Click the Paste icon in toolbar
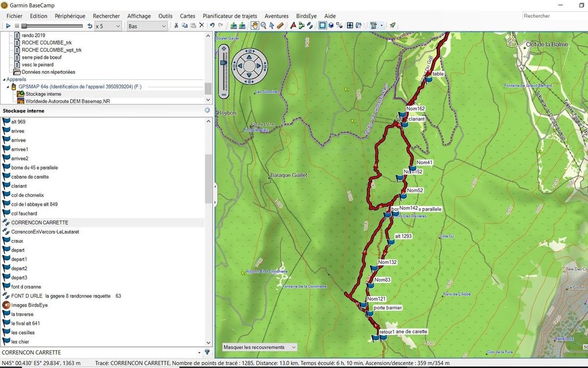The image size is (588, 368). 193,26
